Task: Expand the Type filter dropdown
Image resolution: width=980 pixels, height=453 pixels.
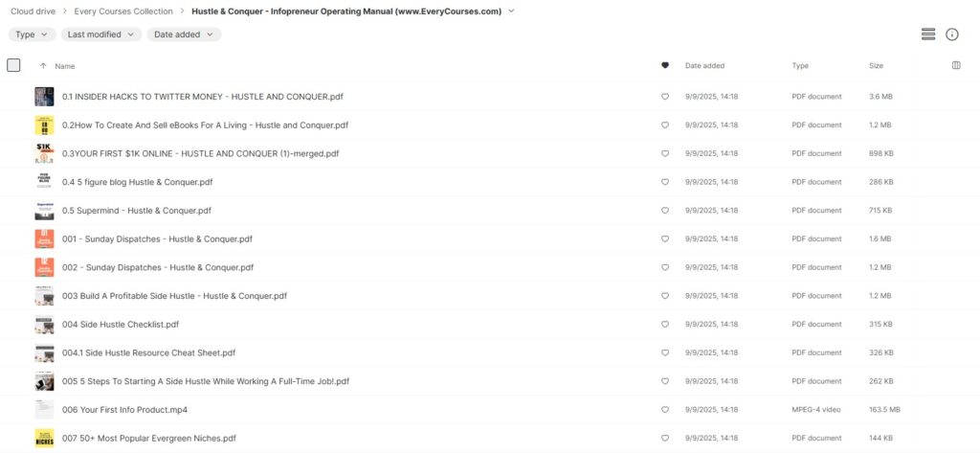Action: click(x=32, y=34)
